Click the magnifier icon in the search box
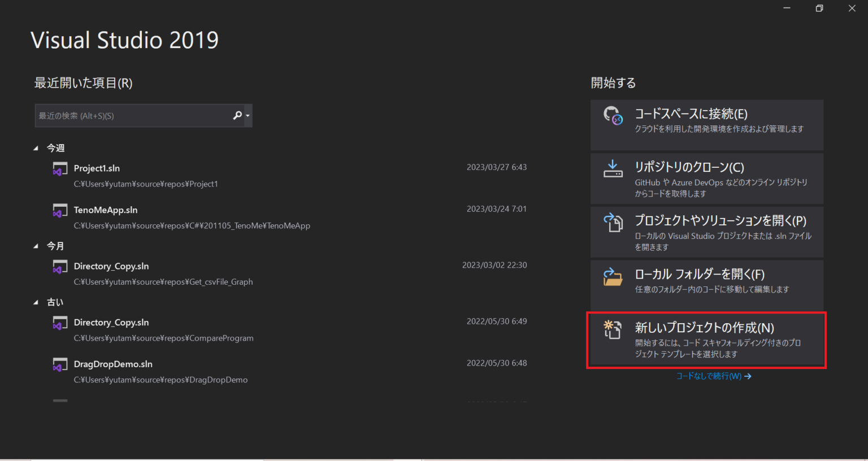This screenshot has height=461, width=868. point(237,115)
